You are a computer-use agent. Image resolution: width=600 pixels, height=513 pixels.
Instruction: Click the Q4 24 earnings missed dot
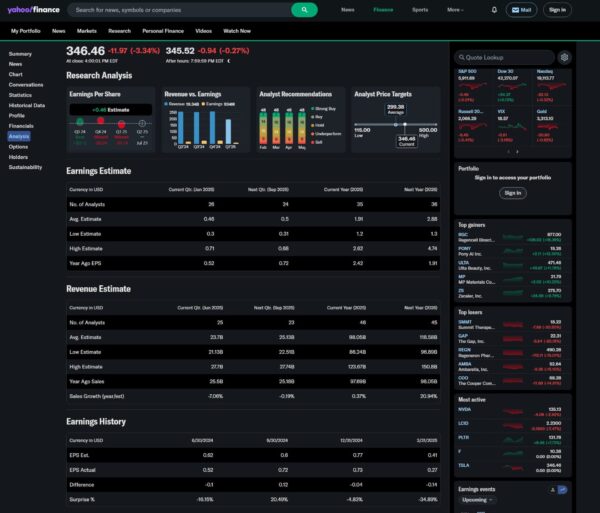click(101, 121)
